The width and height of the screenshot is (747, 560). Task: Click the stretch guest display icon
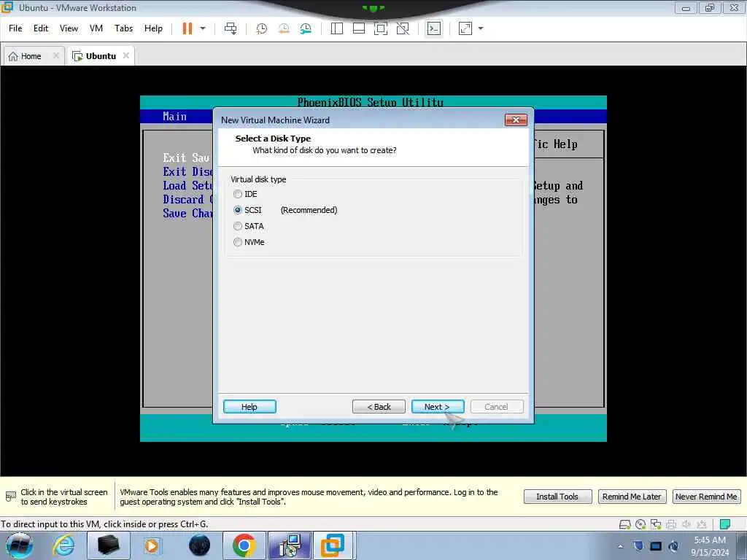tap(465, 28)
